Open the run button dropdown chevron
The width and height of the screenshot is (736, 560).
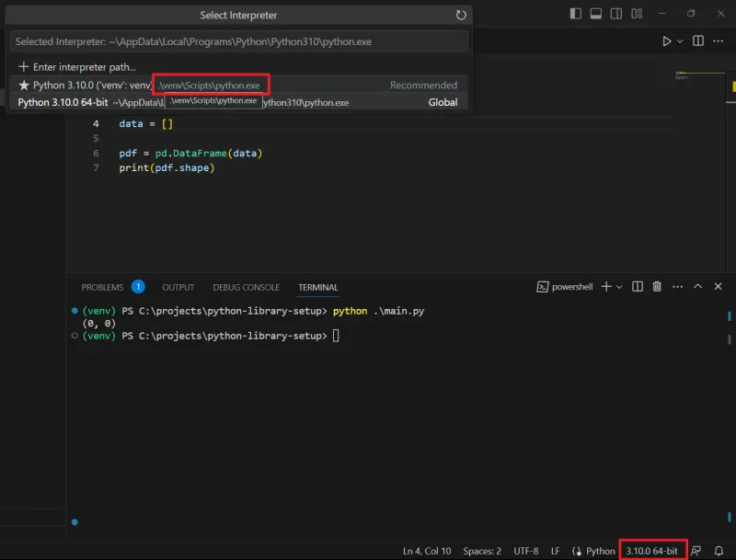click(679, 40)
